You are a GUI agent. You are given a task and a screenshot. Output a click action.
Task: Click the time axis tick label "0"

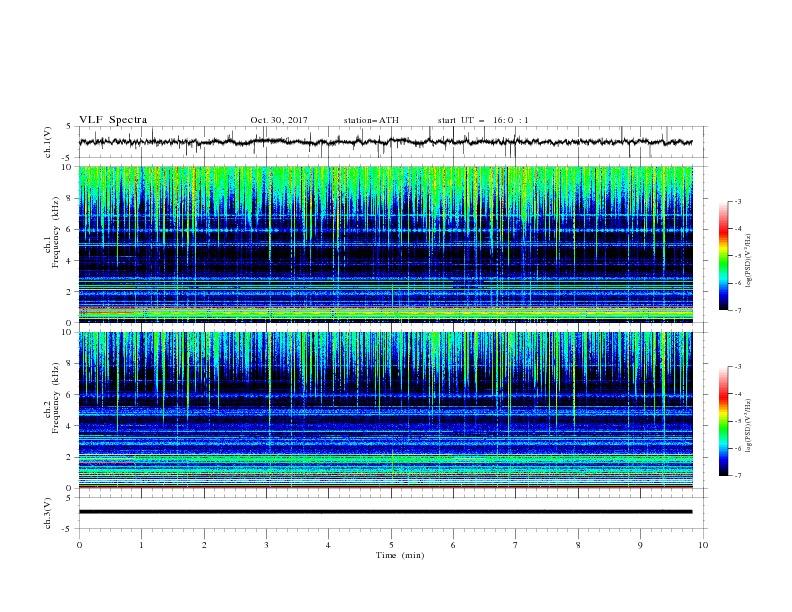(79, 545)
